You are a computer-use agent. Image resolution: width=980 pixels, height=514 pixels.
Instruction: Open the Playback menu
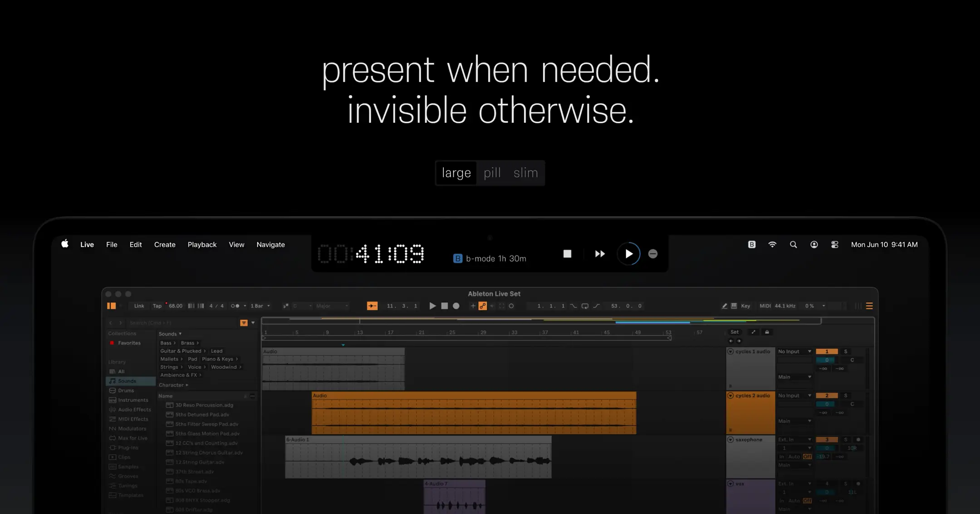point(202,244)
